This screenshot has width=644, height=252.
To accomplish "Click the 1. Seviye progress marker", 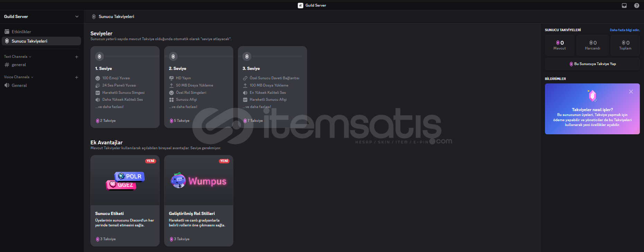I will 99,56.
